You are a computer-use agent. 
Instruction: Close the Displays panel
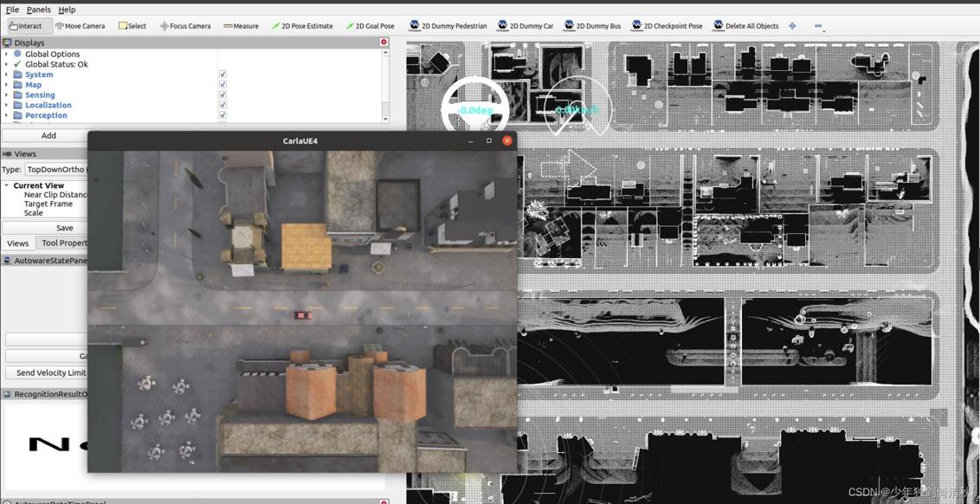384,42
